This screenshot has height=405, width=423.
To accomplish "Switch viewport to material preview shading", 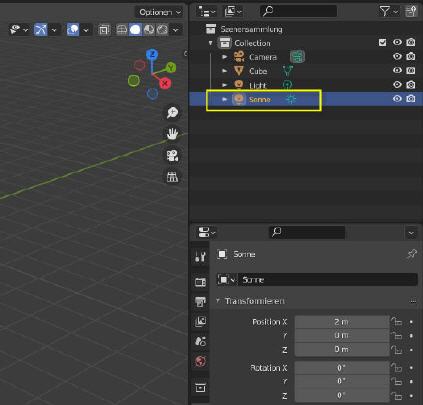I will click(149, 30).
